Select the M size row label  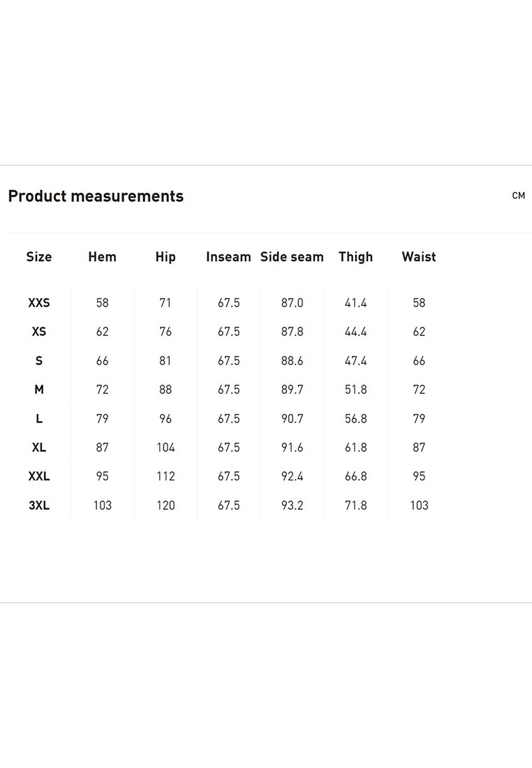pyautogui.click(x=38, y=390)
